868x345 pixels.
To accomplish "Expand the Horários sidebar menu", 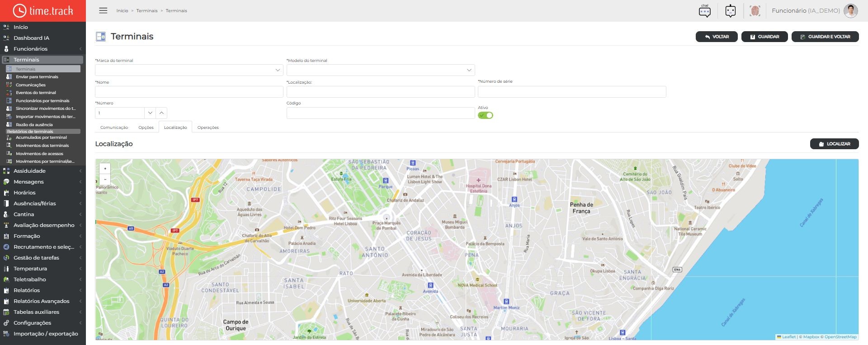I will click(43, 193).
